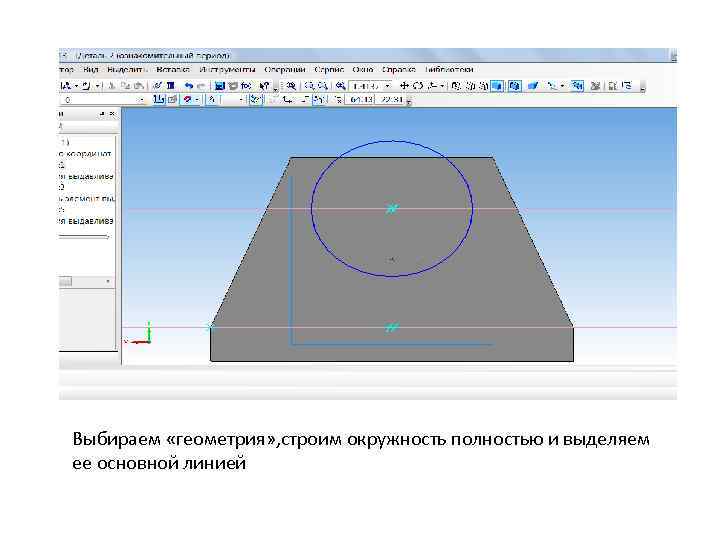Expand the open document dropdown arrow
Image resolution: width=720 pixels, height=540 pixels.
coord(97,86)
